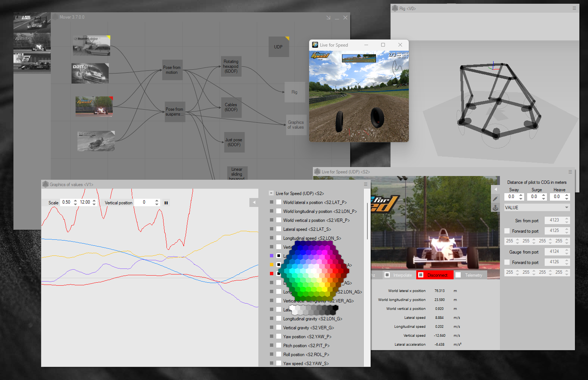
Task: Click the Mover dock arrow icon
Action: coord(328,18)
